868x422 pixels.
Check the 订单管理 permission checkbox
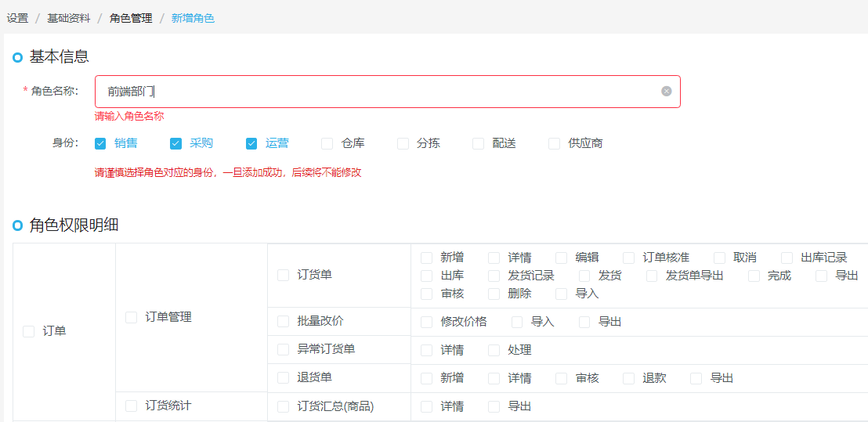[x=131, y=317]
